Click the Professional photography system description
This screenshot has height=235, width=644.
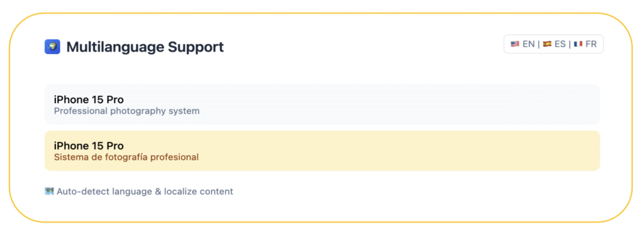(127, 111)
